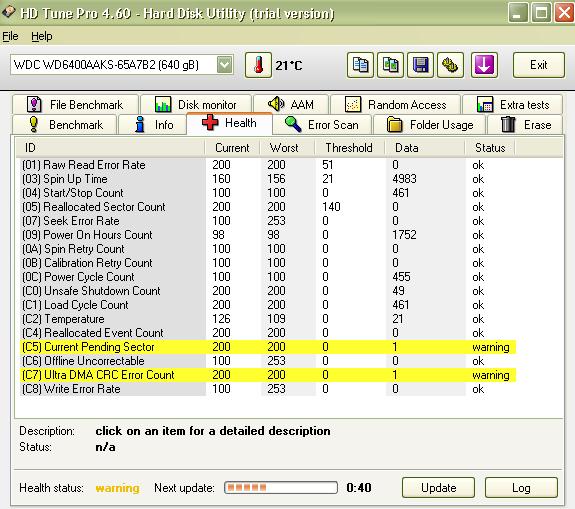The width and height of the screenshot is (575, 509).
Task: Click the 1752 power on hours value
Action: tap(404, 235)
